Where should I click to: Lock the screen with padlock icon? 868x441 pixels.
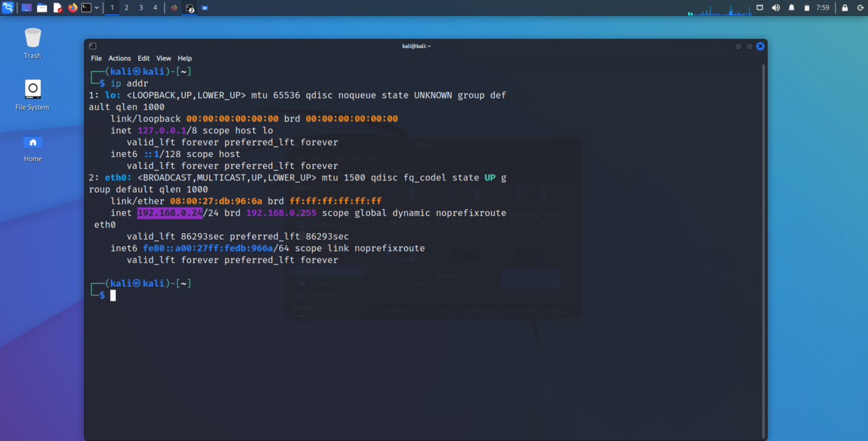844,8
